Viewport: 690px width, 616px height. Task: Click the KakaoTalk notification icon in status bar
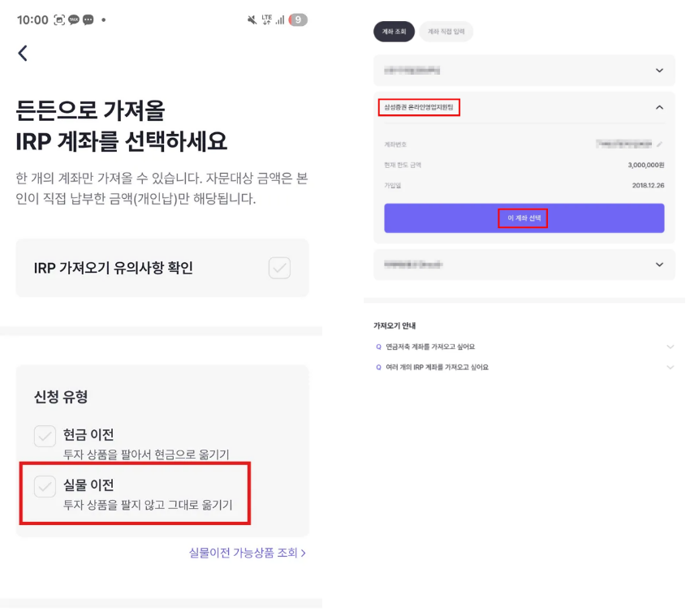click(74, 20)
